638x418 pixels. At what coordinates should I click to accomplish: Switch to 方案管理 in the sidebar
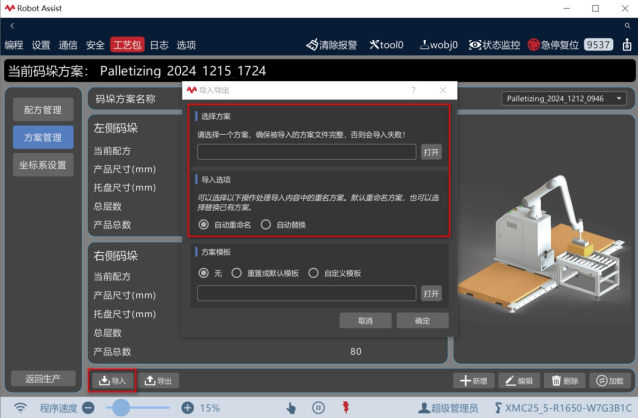coord(43,137)
